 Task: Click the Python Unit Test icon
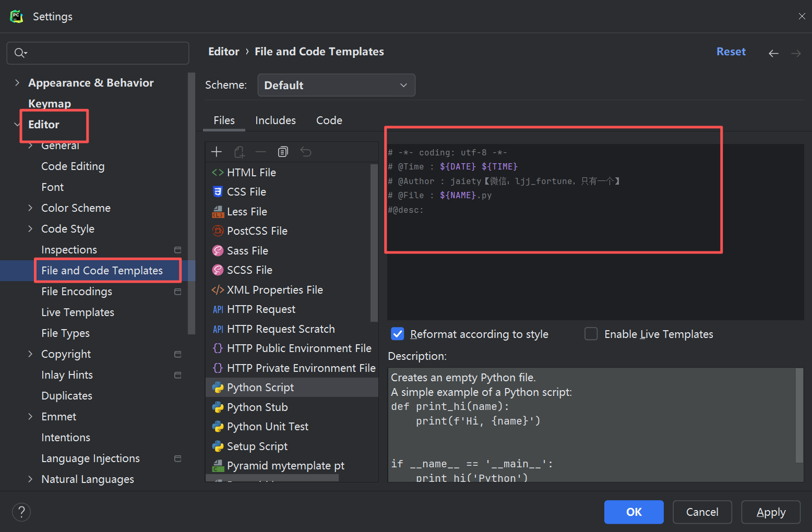[x=218, y=427]
